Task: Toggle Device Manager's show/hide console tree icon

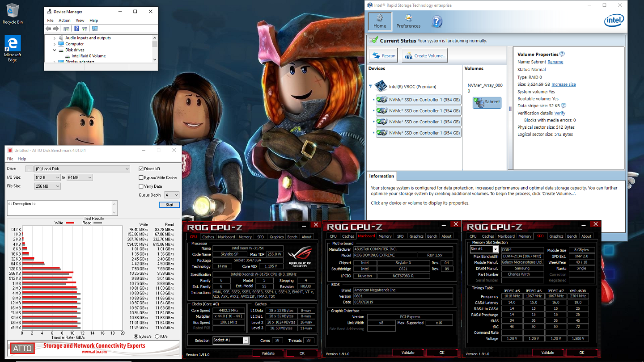Action: pyautogui.click(x=67, y=29)
